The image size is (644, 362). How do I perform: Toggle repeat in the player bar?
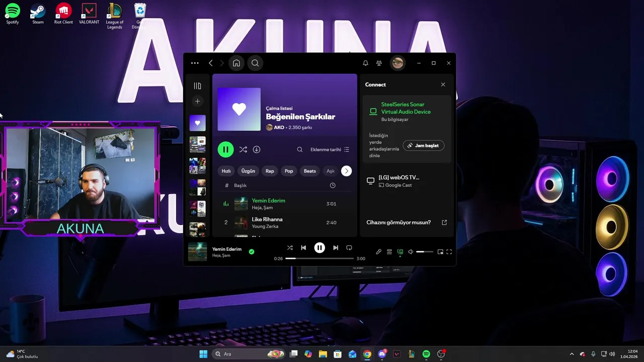tap(349, 248)
